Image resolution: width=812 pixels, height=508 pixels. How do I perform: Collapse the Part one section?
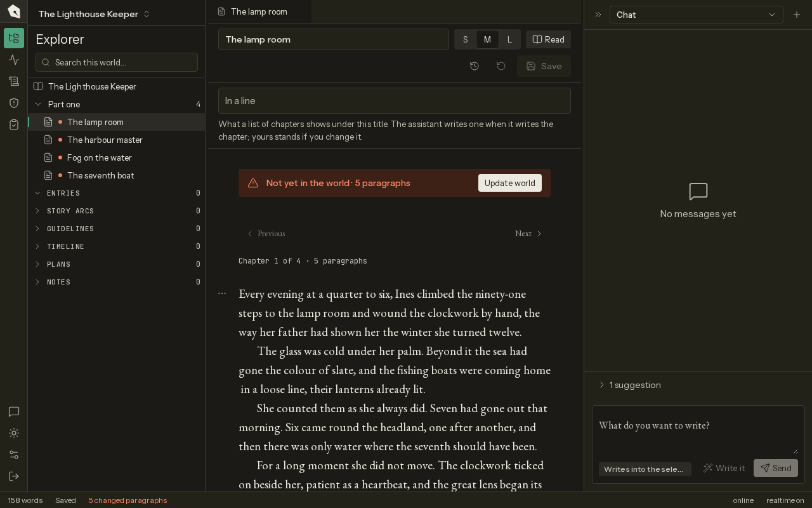(117, 104)
